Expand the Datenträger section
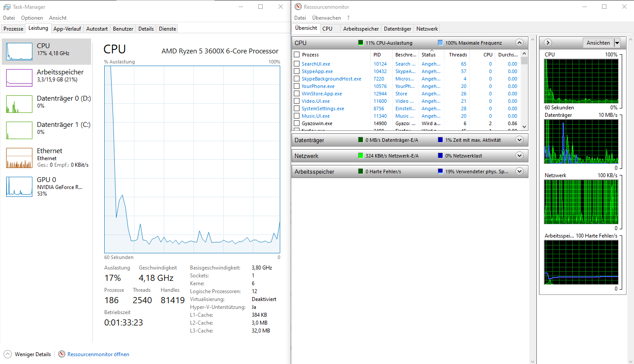Screen dimensions: 634x364 coord(519,140)
